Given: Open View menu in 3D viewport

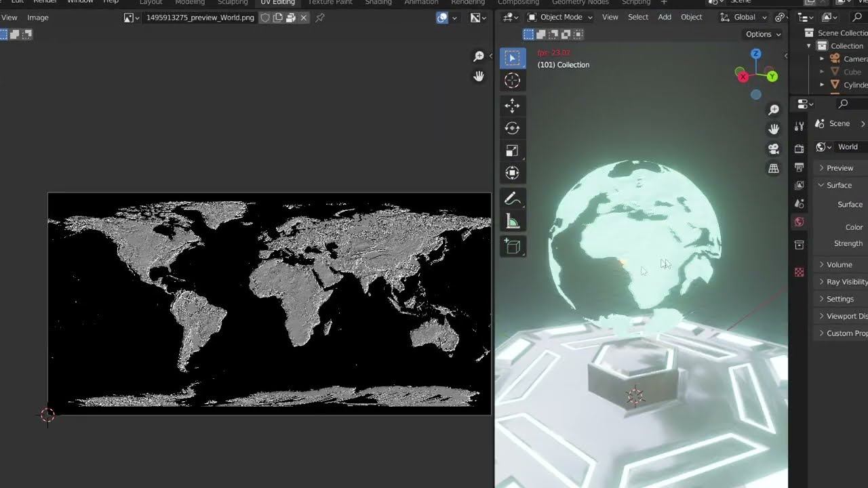Looking at the screenshot, I should (x=610, y=17).
